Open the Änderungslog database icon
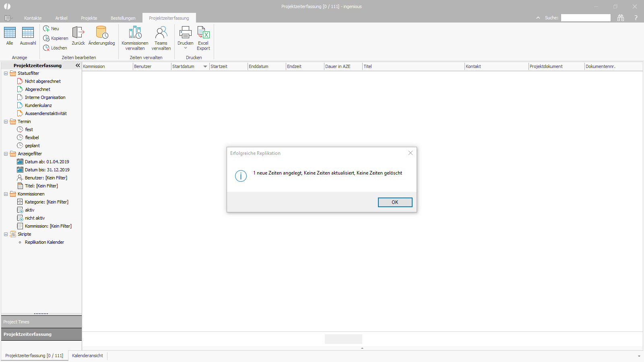 pos(102,32)
